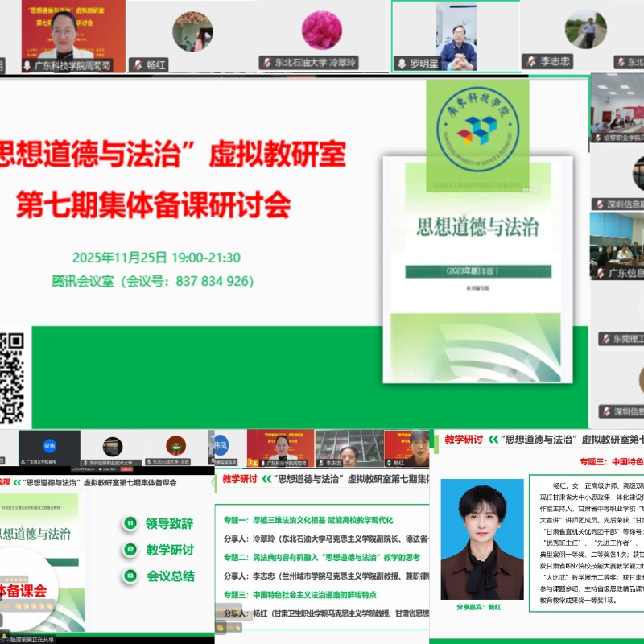Click the meeting number 837 834 926 text
Screen dimensions: 644x644
[151, 281]
